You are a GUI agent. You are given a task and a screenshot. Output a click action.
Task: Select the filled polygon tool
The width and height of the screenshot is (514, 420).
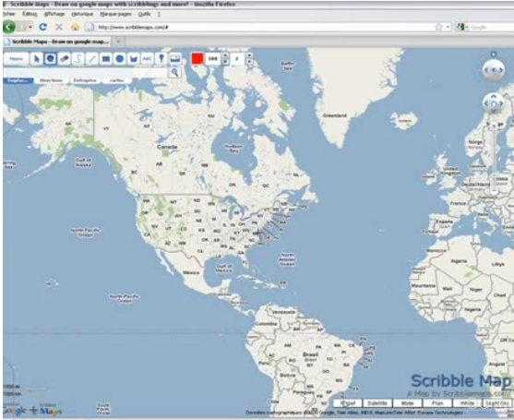134,59
